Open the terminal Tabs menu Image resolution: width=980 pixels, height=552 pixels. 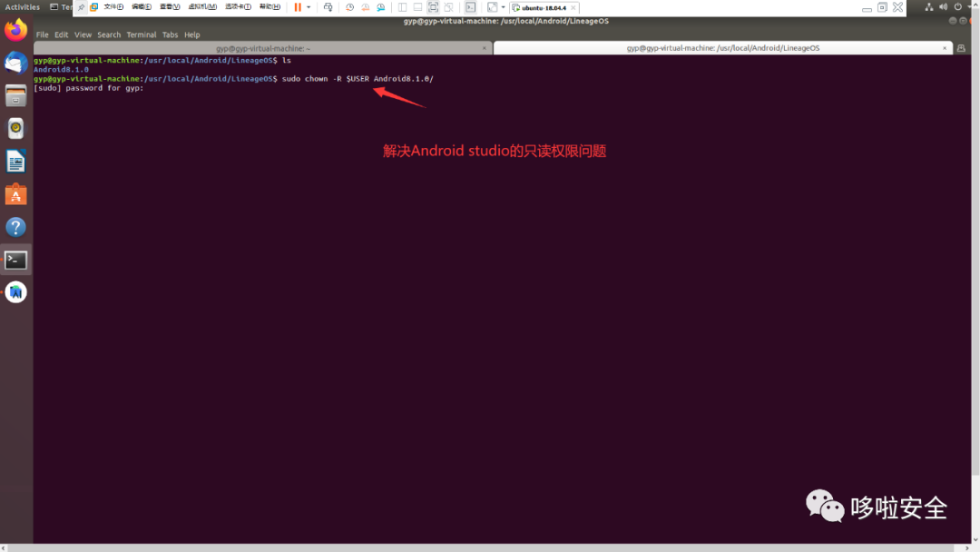[x=170, y=35]
